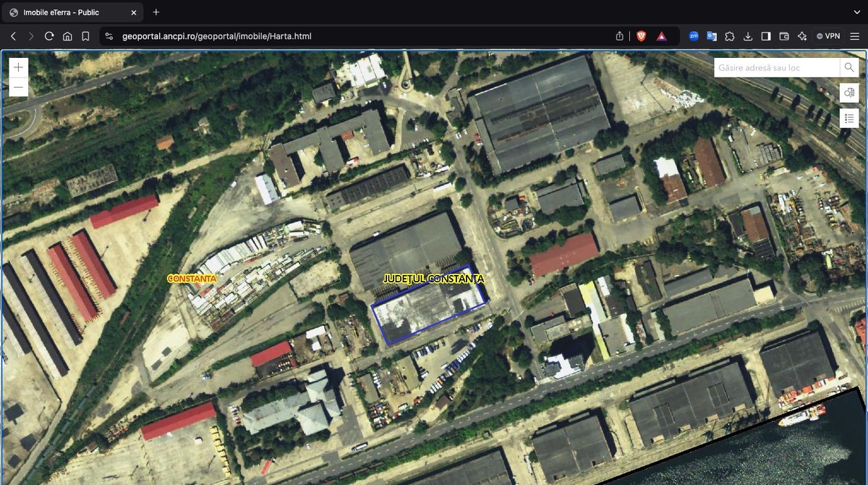Click the yellow CONSTANTA map label
The image size is (868, 485).
[x=192, y=278]
